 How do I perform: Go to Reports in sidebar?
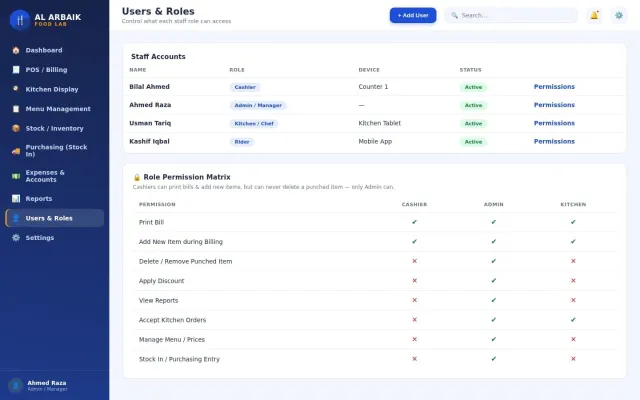[x=55, y=199]
